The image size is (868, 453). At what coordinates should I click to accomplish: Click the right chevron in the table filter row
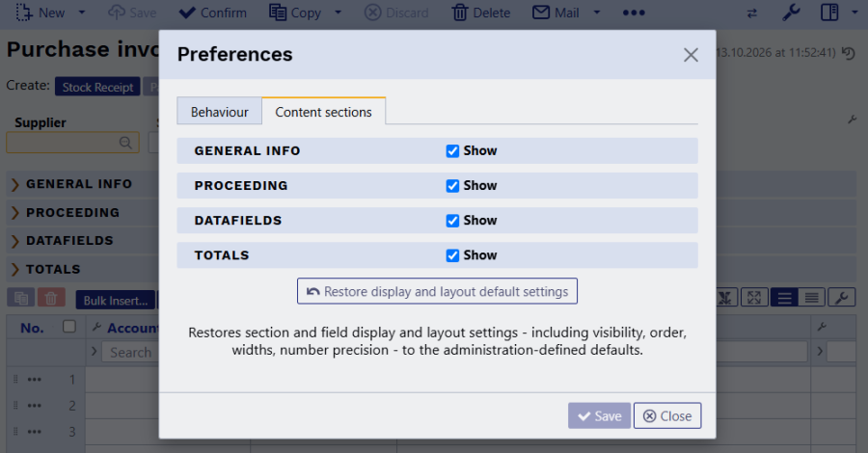pos(820,351)
